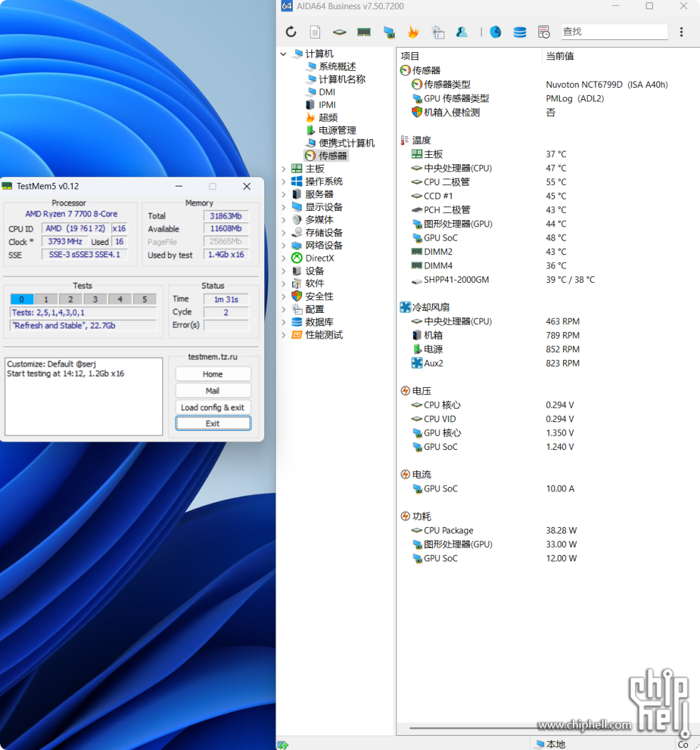Click the AIDA64 search field
700x750 pixels.
point(614,31)
